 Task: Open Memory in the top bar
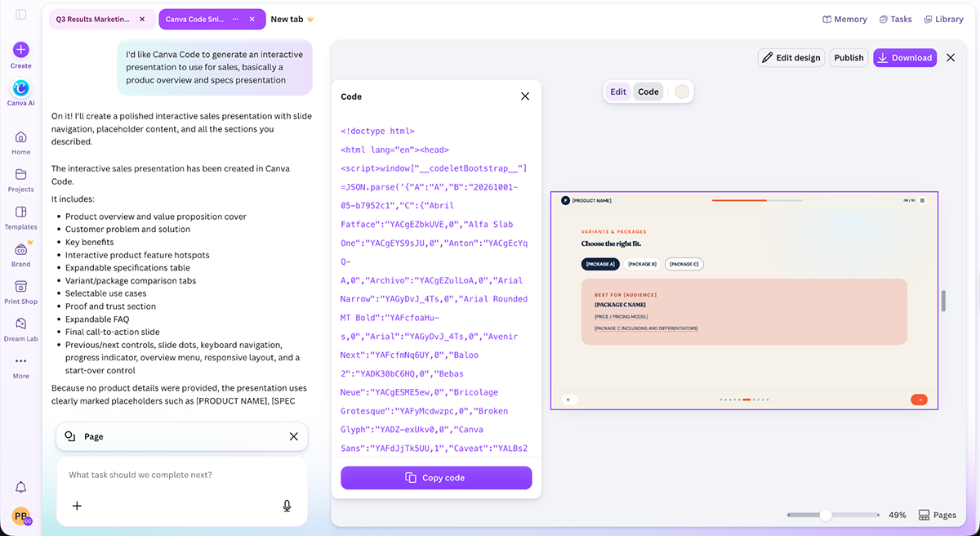[x=844, y=20]
